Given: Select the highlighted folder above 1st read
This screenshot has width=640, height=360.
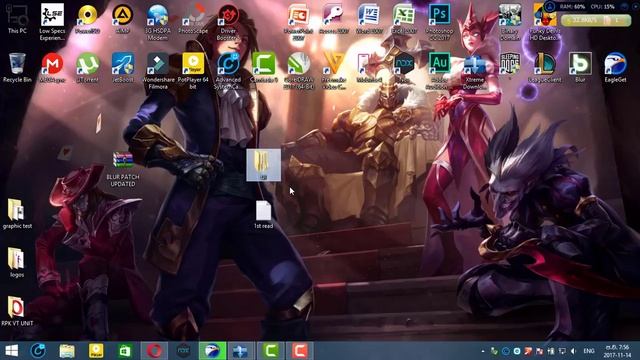Looking at the screenshot, I should pyautogui.click(x=263, y=165).
